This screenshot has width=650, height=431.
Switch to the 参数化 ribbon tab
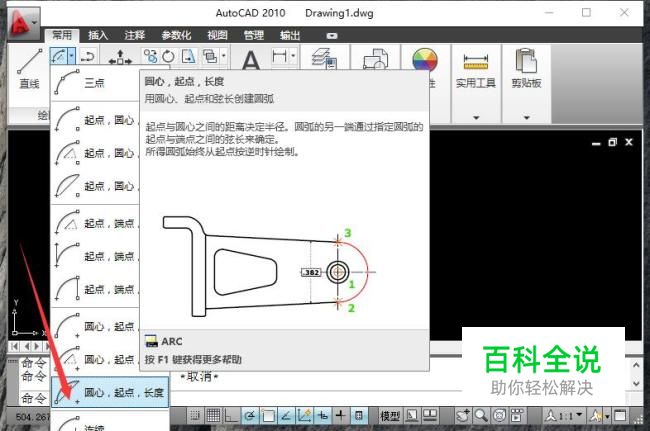(x=176, y=35)
